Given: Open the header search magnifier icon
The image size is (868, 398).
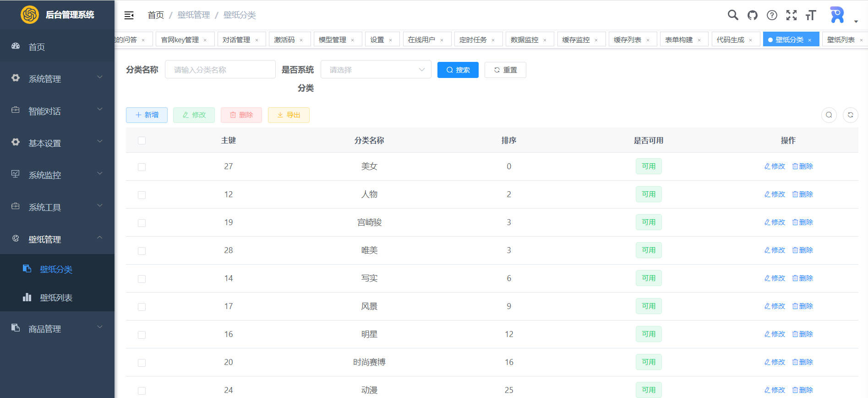Looking at the screenshot, I should tap(733, 15).
